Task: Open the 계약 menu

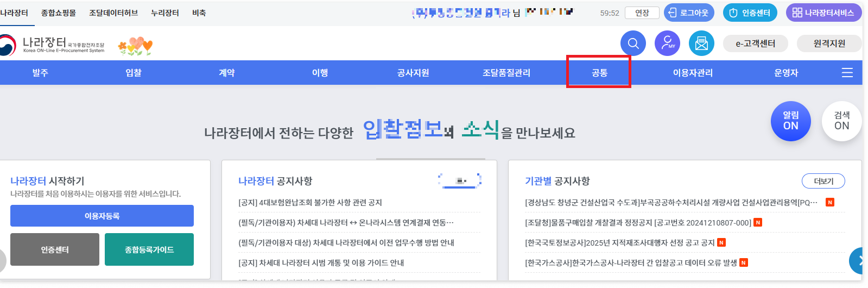Action: pos(227,73)
